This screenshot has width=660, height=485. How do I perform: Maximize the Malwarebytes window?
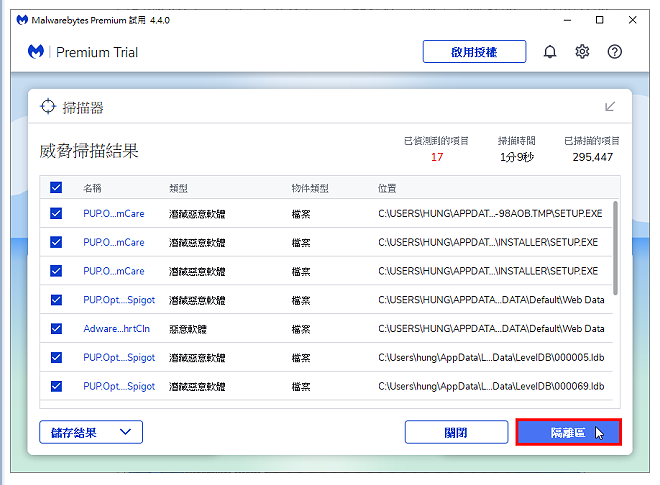coord(599,20)
